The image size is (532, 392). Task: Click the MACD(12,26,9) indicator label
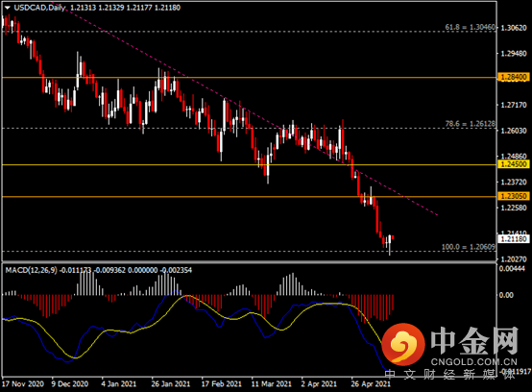coord(32,270)
